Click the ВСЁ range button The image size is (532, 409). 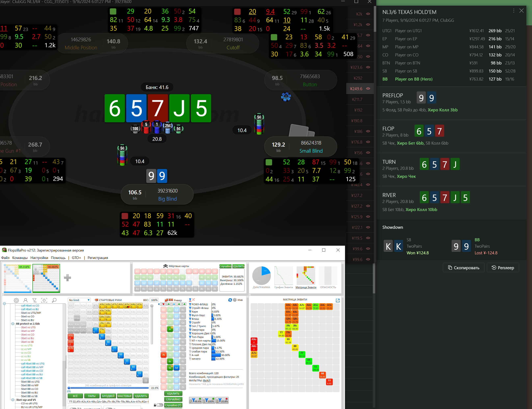click(x=75, y=396)
